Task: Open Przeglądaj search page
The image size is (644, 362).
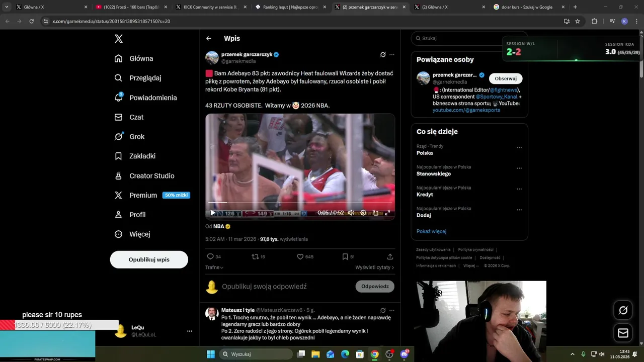Action: click(138, 78)
